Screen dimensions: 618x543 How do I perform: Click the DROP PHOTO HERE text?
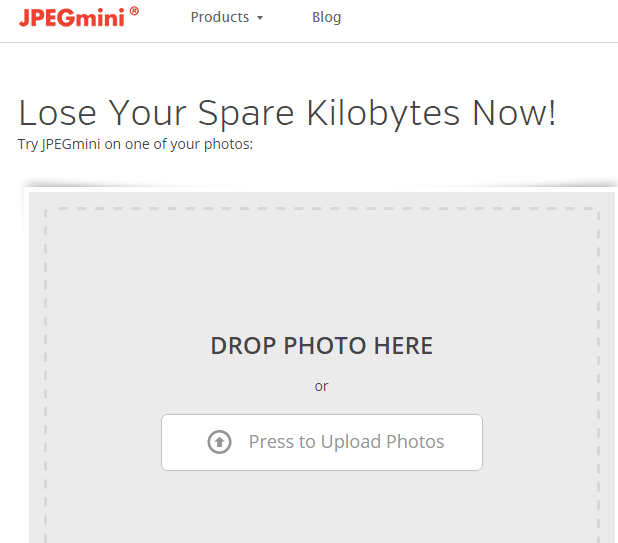(x=322, y=346)
